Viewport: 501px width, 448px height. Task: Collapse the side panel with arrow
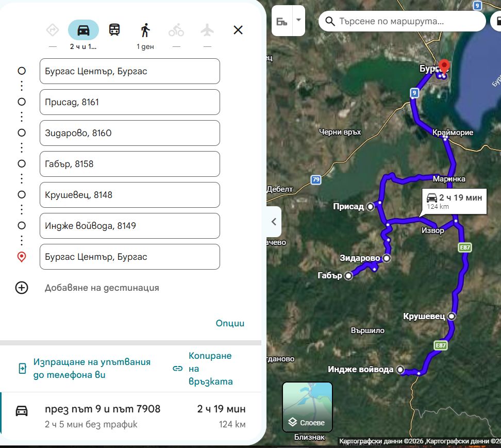pyautogui.click(x=274, y=222)
